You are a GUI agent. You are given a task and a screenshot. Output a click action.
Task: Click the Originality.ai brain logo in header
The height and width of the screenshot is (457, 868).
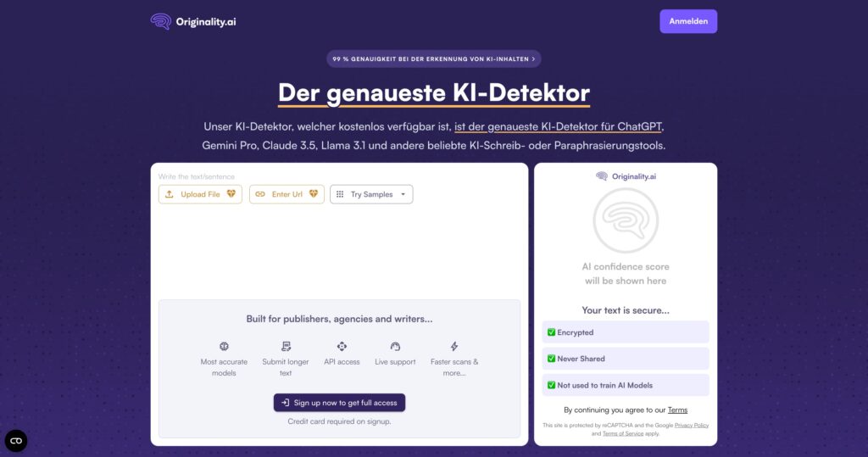pyautogui.click(x=160, y=21)
